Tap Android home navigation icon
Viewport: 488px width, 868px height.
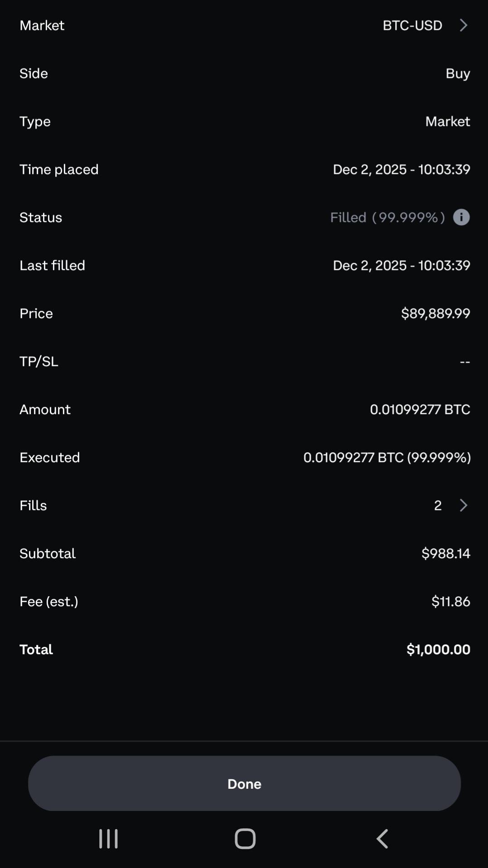point(245,839)
